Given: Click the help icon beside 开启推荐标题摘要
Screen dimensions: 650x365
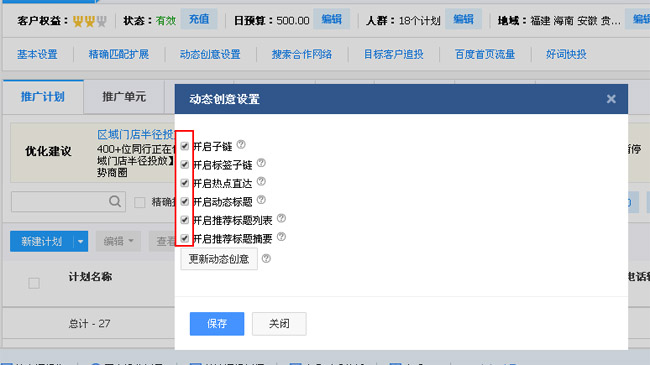Looking at the screenshot, I should pyautogui.click(x=281, y=237).
